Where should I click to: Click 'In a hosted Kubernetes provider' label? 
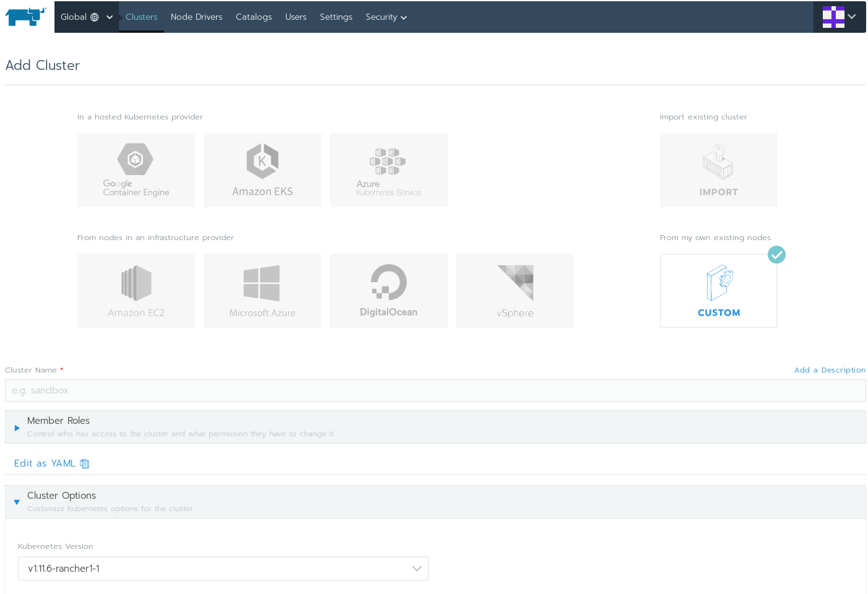[x=140, y=117]
